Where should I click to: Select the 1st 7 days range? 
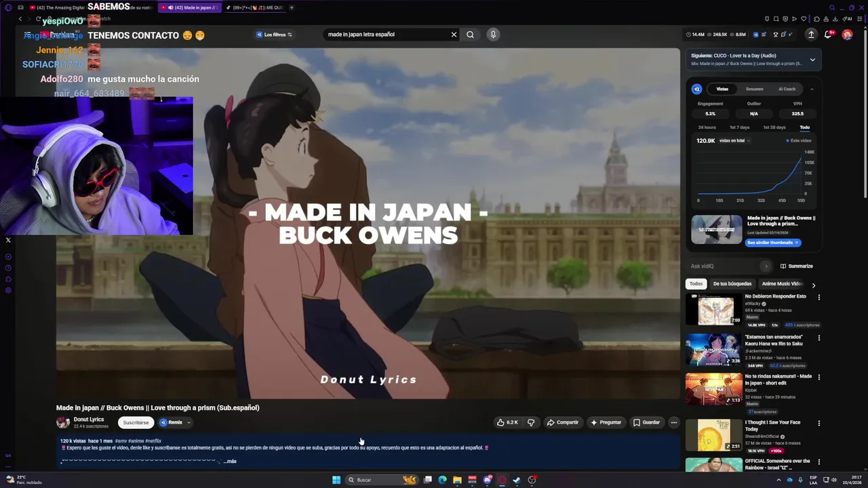[x=739, y=127]
